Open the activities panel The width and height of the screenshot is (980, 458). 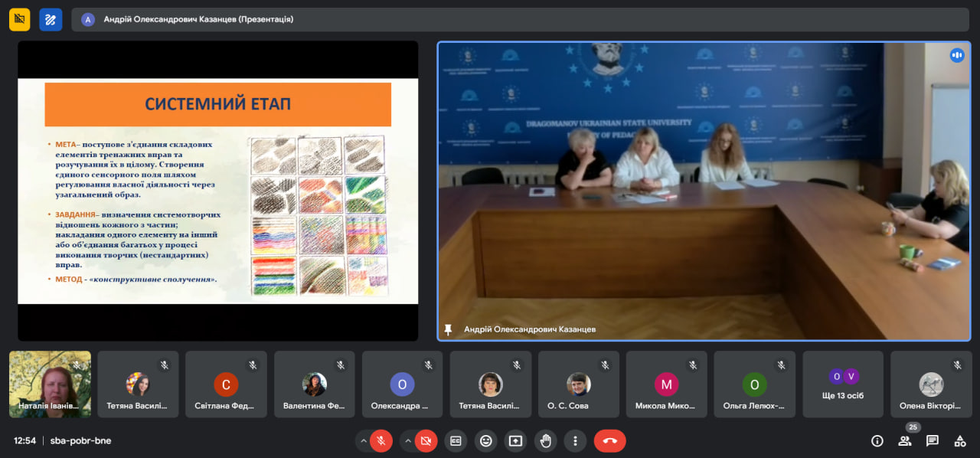click(x=960, y=440)
